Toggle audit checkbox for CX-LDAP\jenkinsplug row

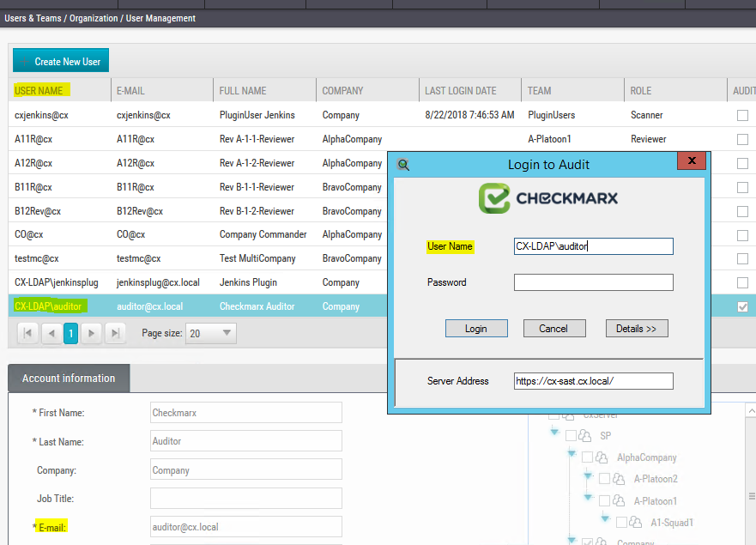tap(742, 282)
